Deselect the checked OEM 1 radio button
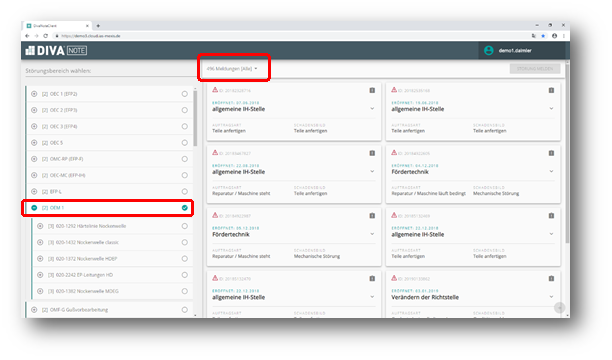Viewport: 612px width, 360px height. click(x=185, y=208)
